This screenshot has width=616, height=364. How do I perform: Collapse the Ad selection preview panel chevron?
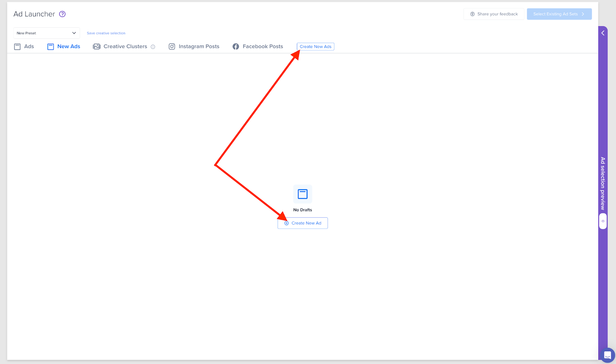(x=603, y=33)
